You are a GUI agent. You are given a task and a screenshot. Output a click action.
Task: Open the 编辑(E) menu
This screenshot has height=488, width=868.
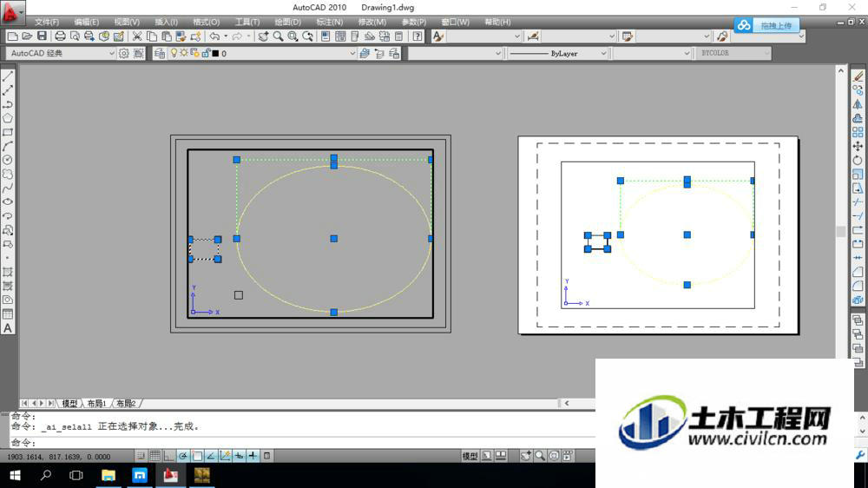coord(86,23)
